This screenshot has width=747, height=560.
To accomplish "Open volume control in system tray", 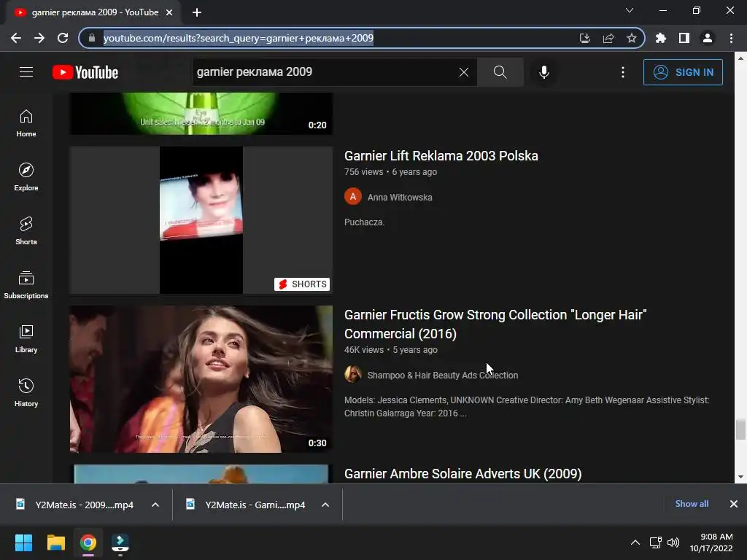I will pyautogui.click(x=673, y=542).
